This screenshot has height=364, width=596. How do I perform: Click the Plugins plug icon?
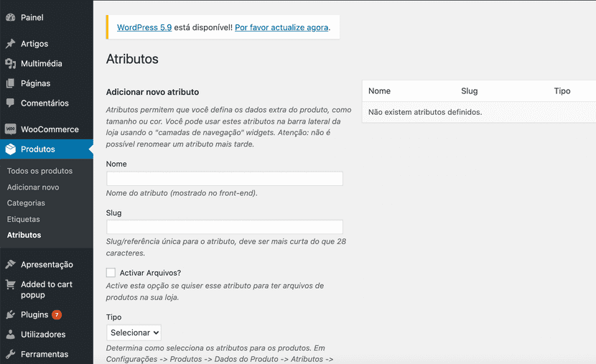click(10, 314)
